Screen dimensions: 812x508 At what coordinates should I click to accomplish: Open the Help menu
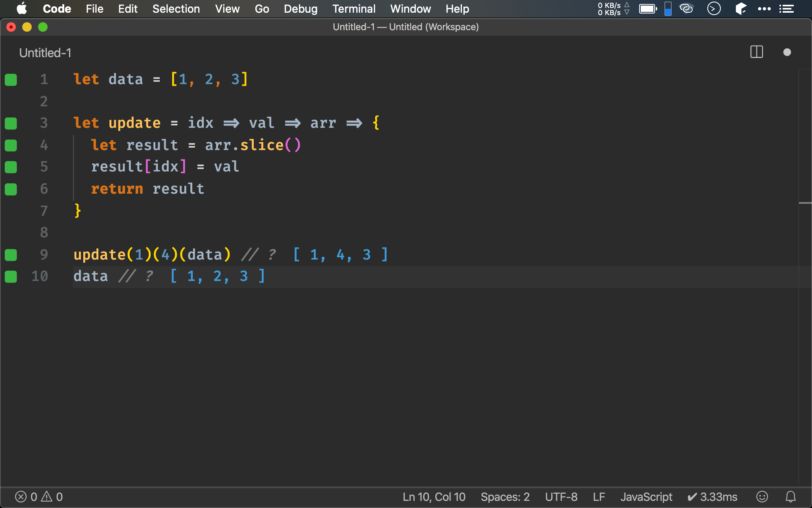pos(457,9)
